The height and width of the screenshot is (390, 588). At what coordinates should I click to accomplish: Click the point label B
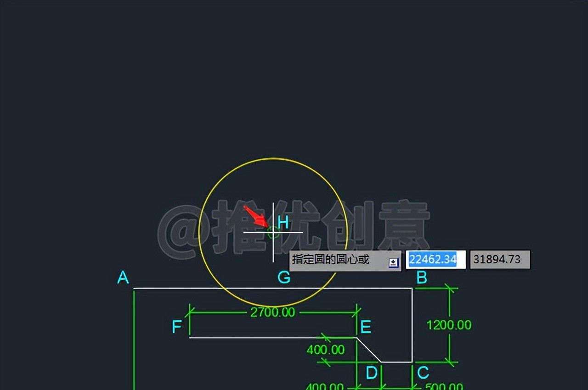pyautogui.click(x=421, y=278)
